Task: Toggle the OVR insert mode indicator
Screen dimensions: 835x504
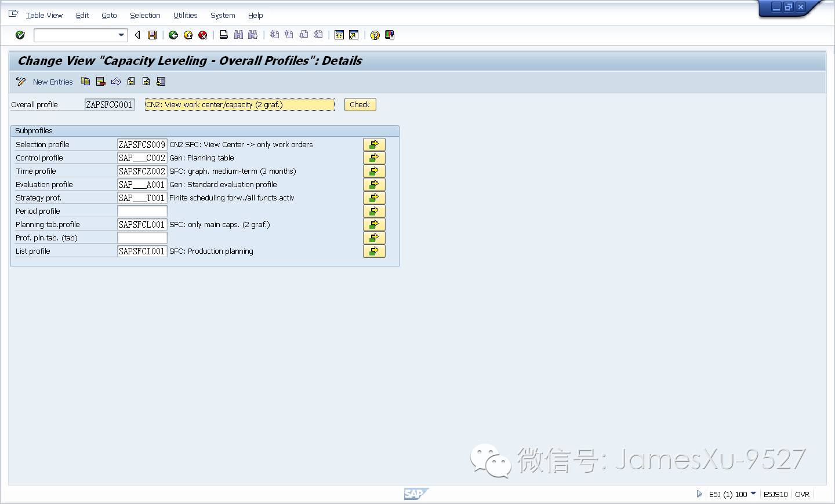Action: pyautogui.click(x=802, y=495)
